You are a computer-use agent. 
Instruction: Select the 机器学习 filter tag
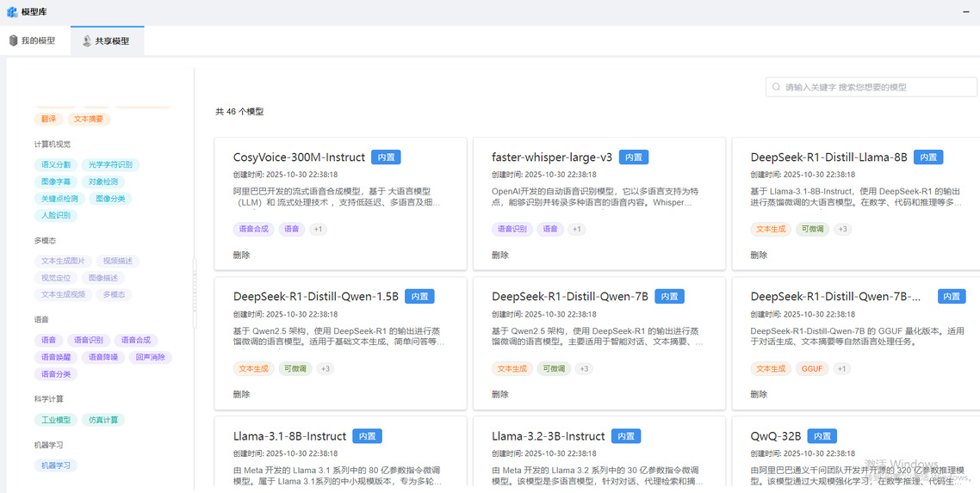pos(56,465)
